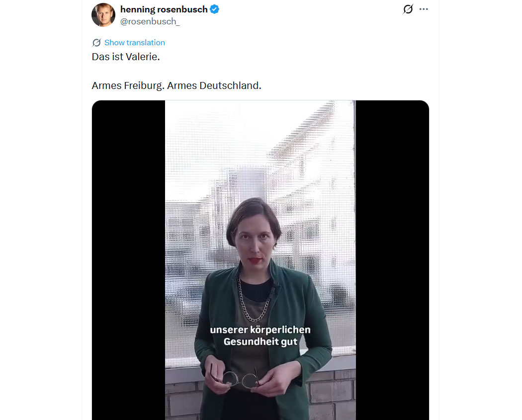
Task: Click the blue verified badge
Action: [215, 9]
